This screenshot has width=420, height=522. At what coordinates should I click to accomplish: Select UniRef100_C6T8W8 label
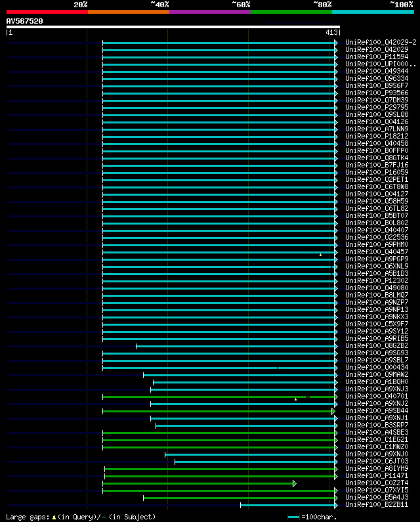click(x=377, y=186)
